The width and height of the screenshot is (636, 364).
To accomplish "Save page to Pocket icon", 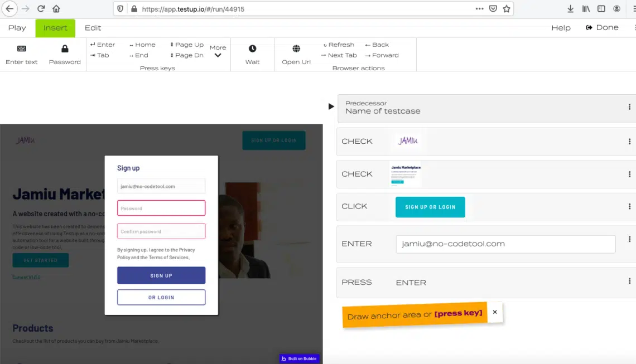I will coord(493,8).
